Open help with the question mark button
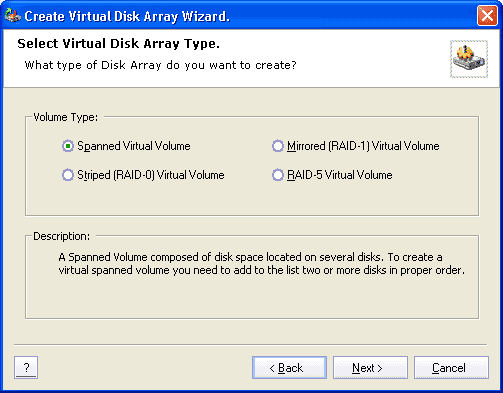 click(x=26, y=368)
